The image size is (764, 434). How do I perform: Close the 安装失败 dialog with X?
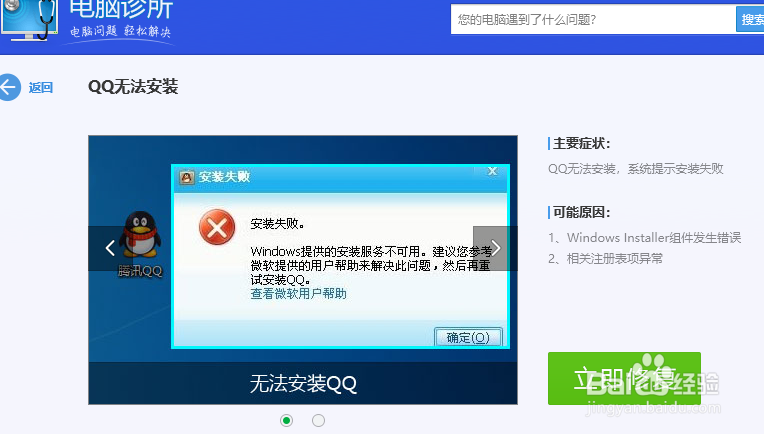pos(492,171)
